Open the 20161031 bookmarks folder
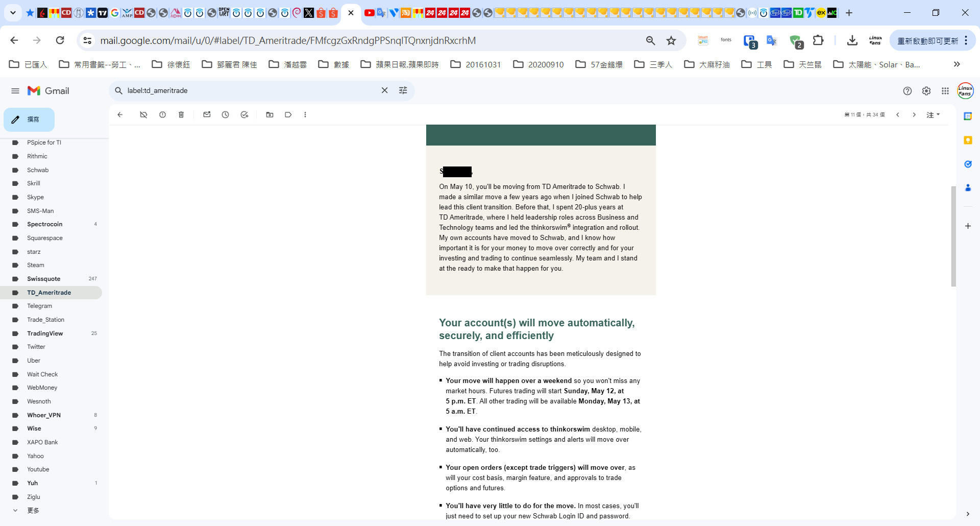Viewport: 980px width, 526px height. (x=476, y=64)
